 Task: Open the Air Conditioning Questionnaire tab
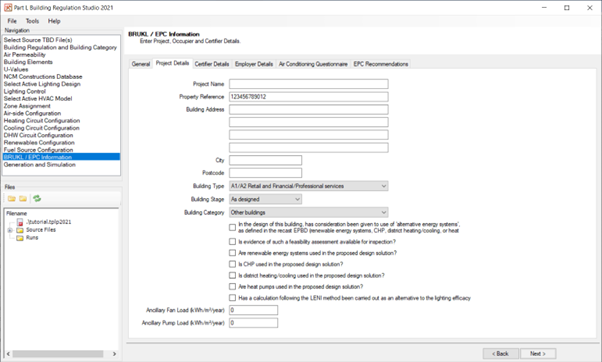(313, 64)
